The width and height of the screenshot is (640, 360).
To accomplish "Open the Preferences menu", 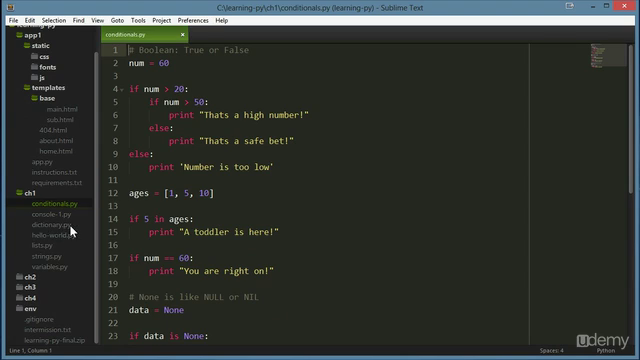I will [193, 20].
